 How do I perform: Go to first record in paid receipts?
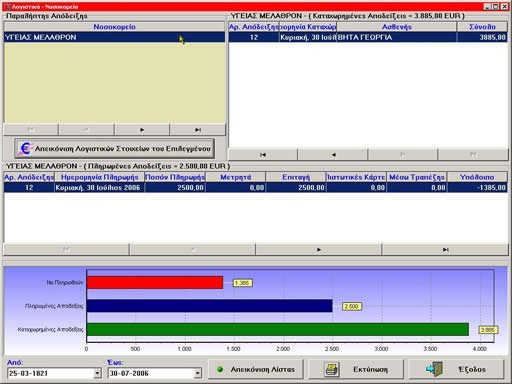coord(66,250)
